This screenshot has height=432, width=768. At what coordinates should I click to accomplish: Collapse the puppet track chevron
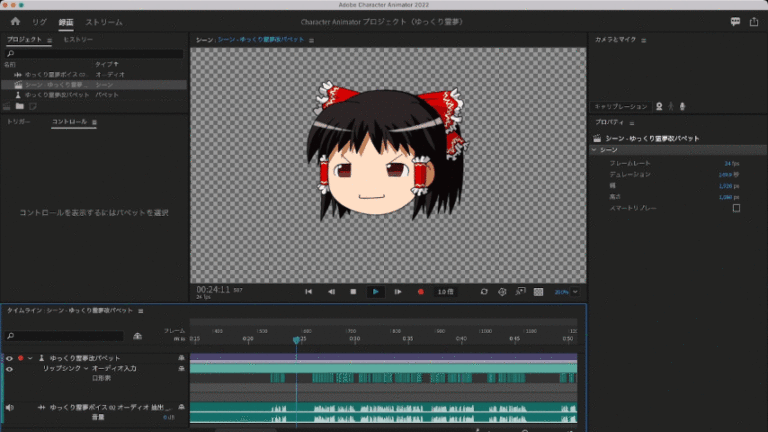click(x=30, y=358)
